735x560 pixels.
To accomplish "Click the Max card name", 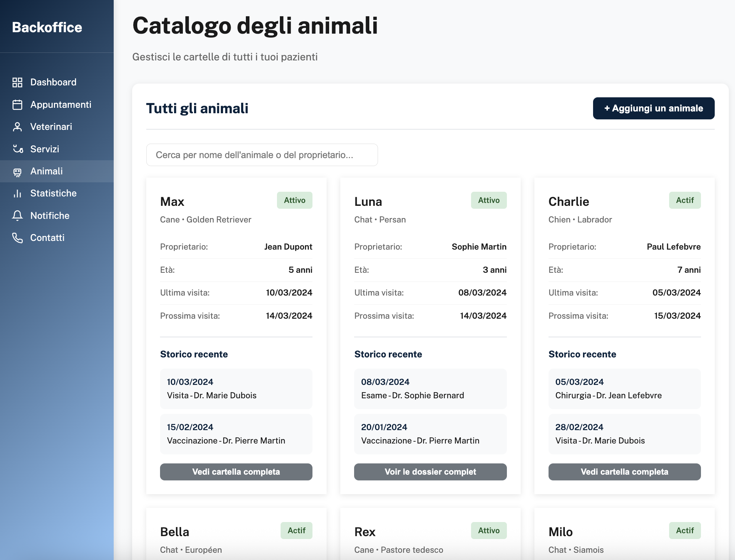I will point(172,201).
